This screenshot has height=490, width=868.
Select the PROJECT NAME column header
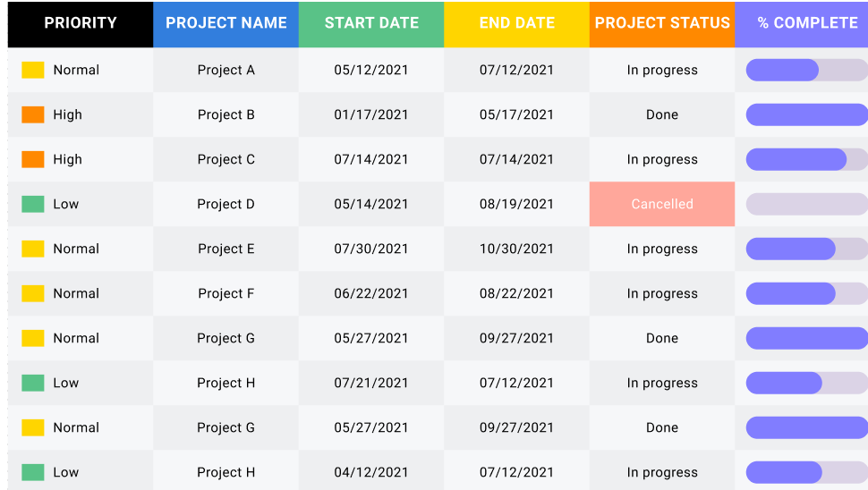tap(226, 24)
